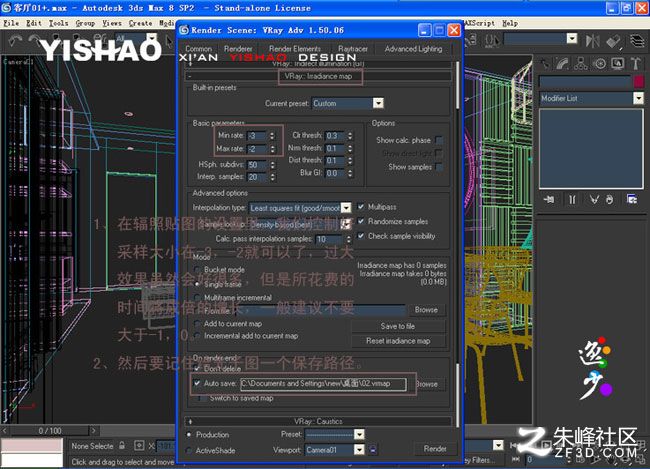The height and width of the screenshot is (469, 650).
Task: Click the lock icon beside Viewport dropdown
Action: [x=373, y=450]
